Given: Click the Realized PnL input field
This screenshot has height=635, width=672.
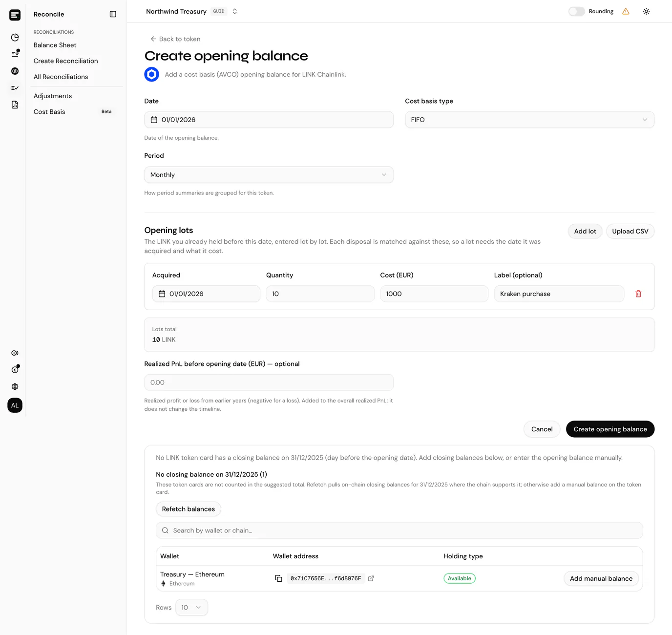Looking at the screenshot, I should [x=269, y=382].
